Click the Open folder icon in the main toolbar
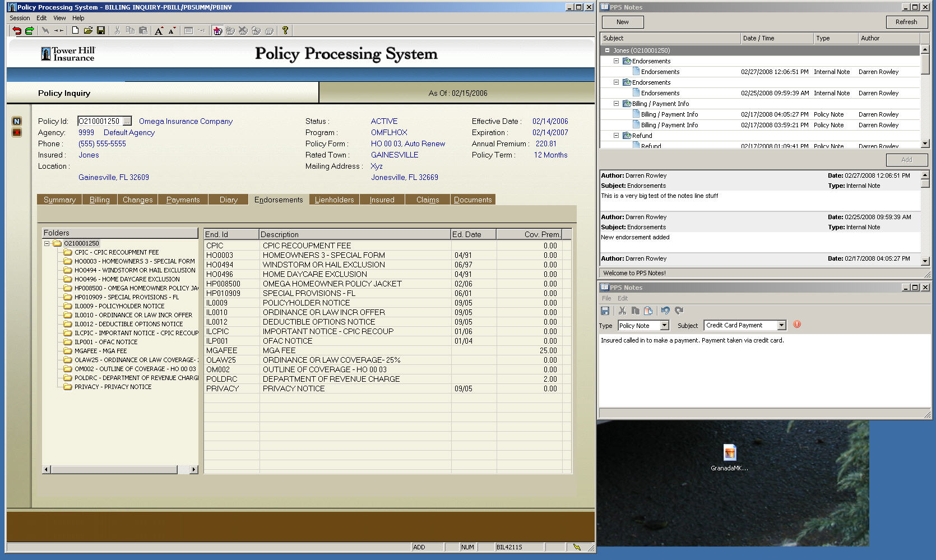The image size is (936, 560). point(88,30)
